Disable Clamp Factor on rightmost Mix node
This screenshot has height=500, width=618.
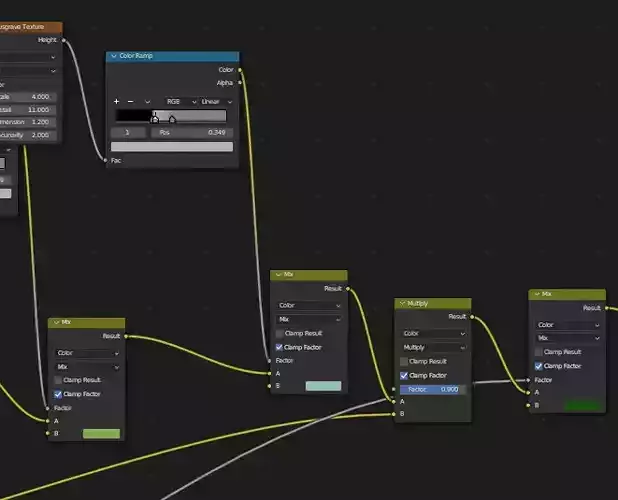pos(538,366)
